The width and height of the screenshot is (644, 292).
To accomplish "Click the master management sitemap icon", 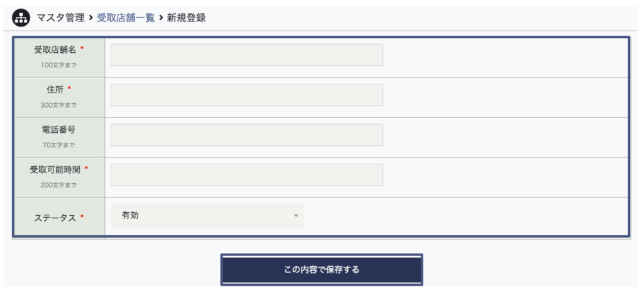I will [x=21, y=18].
